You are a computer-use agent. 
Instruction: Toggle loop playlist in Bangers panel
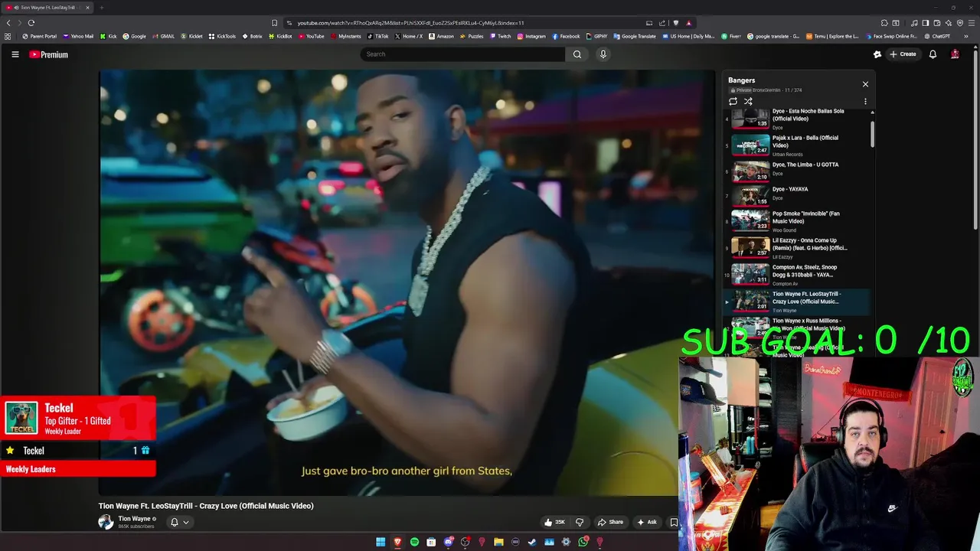[x=733, y=101]
